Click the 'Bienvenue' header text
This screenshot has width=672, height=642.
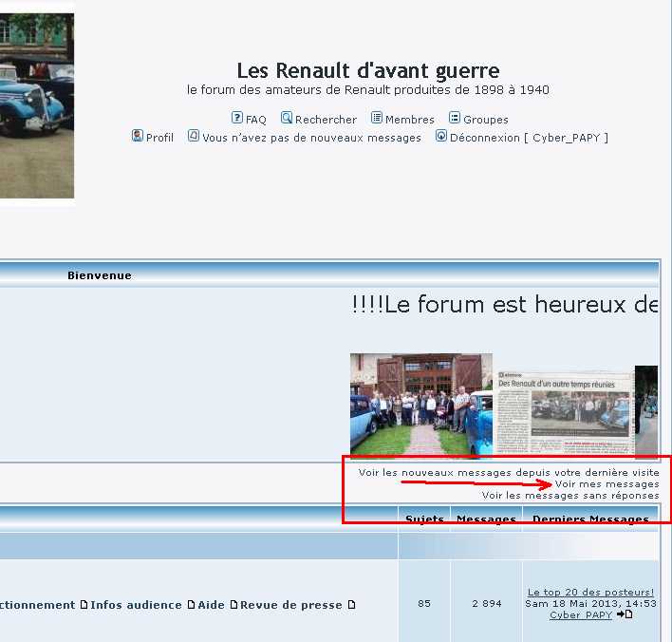tap(100, 275)
